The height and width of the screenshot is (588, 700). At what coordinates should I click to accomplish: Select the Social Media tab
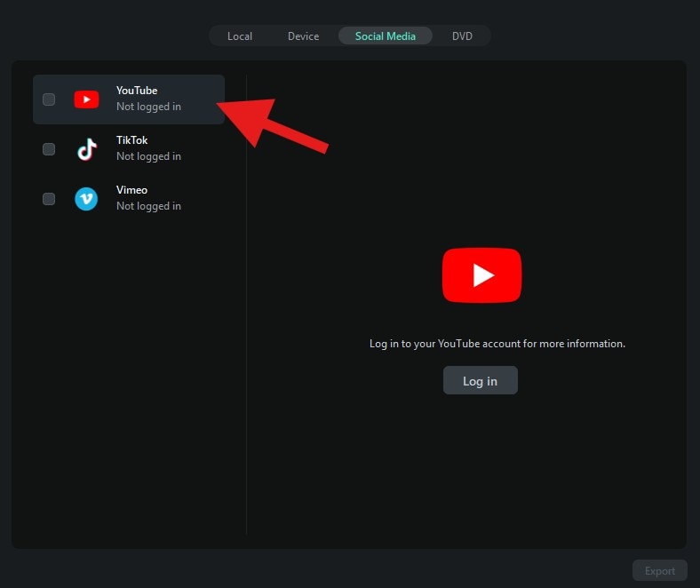coord(386,36)
